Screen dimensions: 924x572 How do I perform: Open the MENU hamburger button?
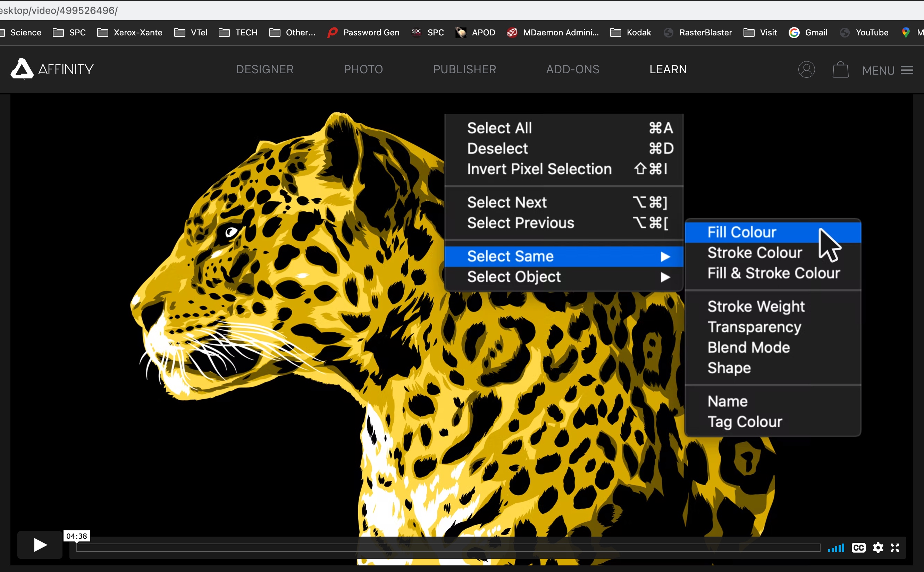[888, 70]
